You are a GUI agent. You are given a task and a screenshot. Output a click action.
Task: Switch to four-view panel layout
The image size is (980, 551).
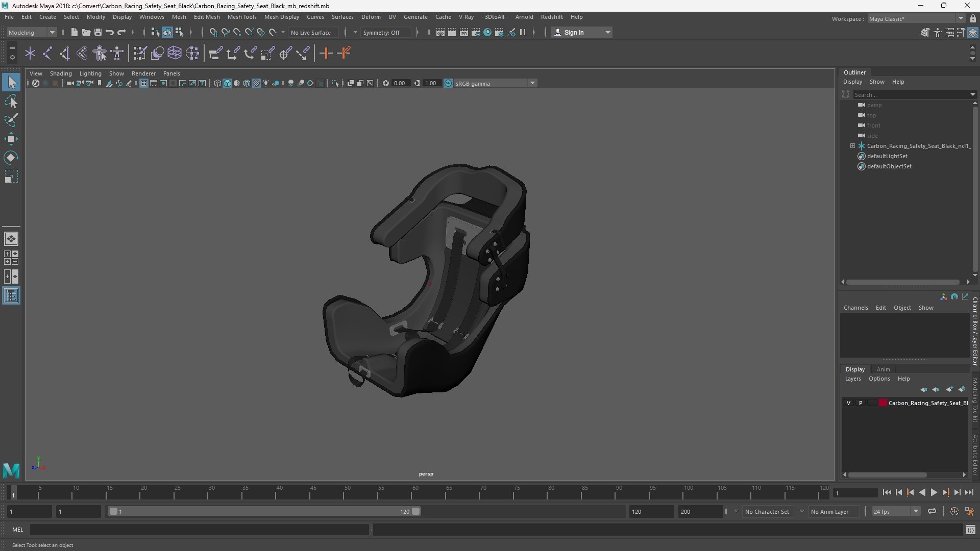point(11,258)
